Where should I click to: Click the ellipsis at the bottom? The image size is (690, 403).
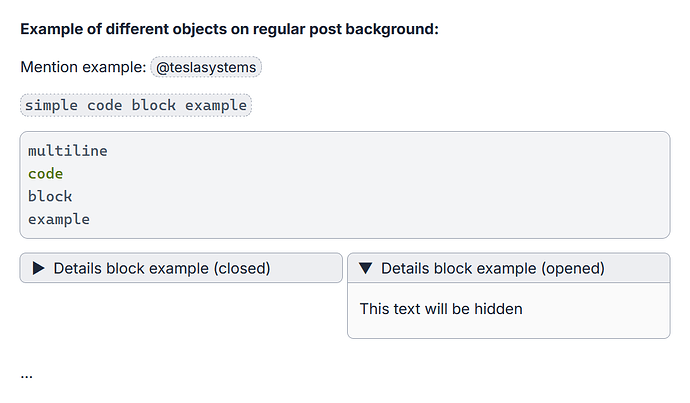(x=26, y=375)
